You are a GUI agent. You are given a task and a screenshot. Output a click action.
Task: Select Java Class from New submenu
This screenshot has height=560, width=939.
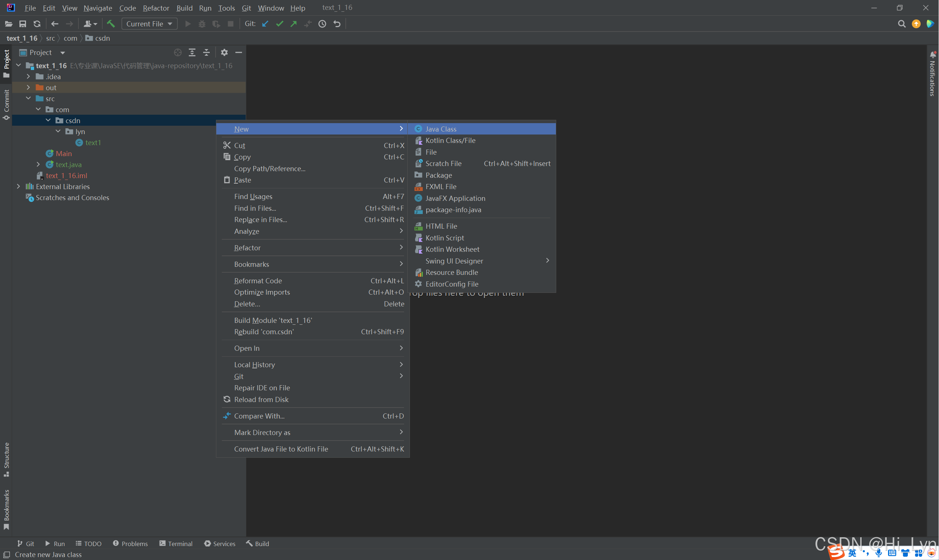[x=441, y=129]
